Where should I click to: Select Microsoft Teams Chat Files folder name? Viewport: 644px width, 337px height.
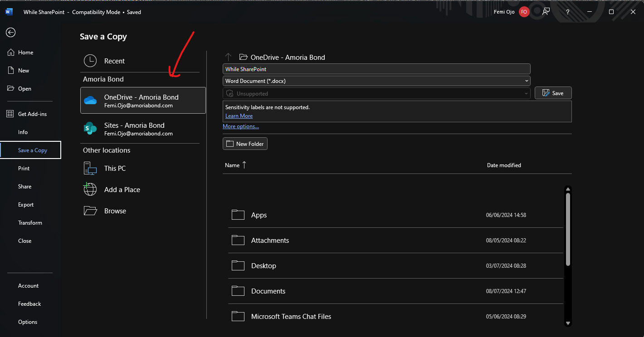point(291,317)
